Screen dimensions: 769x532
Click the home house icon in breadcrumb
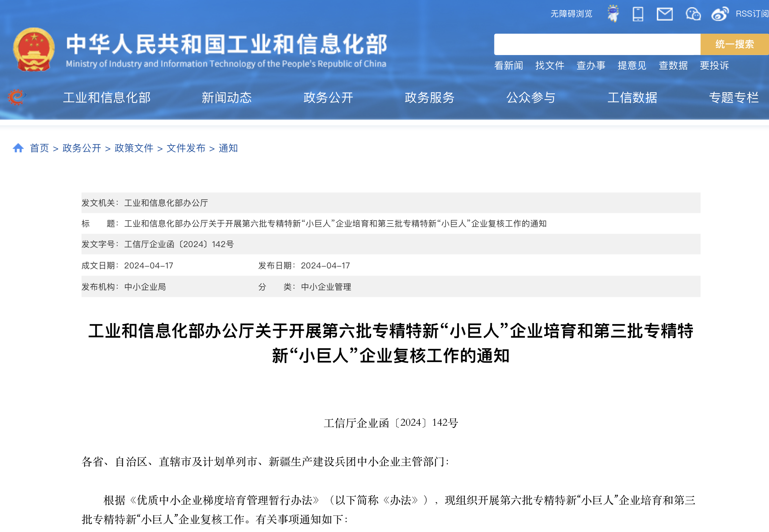tap(18, 148)
